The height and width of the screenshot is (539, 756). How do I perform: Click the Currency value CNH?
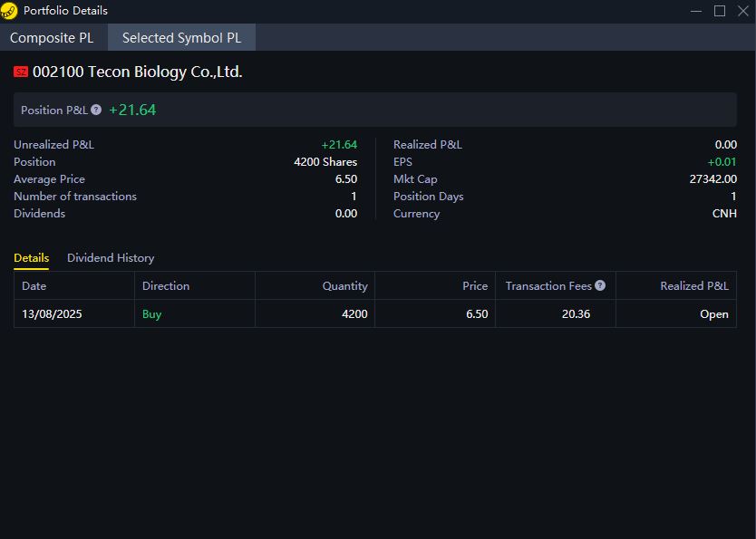(724, 214)
